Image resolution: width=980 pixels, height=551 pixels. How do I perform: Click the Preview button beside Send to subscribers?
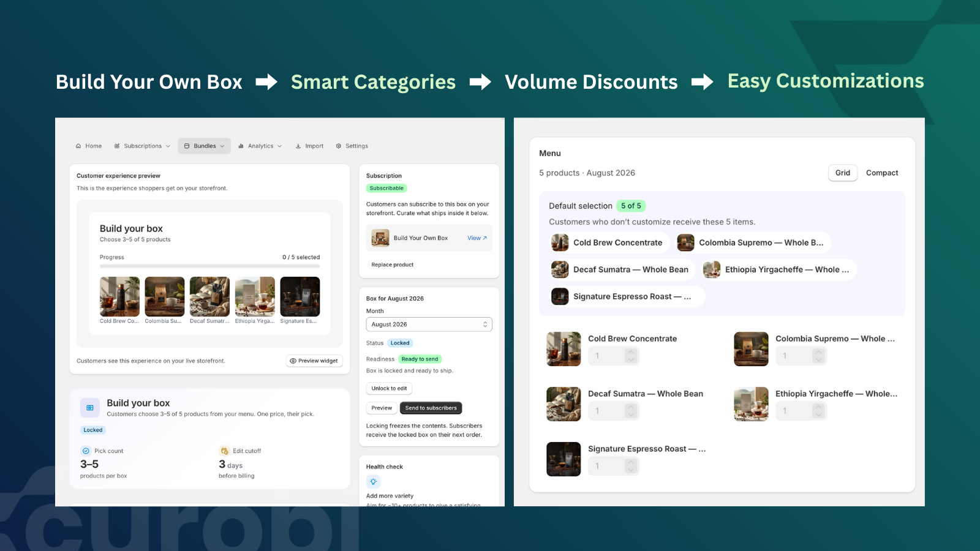[382, 408]
